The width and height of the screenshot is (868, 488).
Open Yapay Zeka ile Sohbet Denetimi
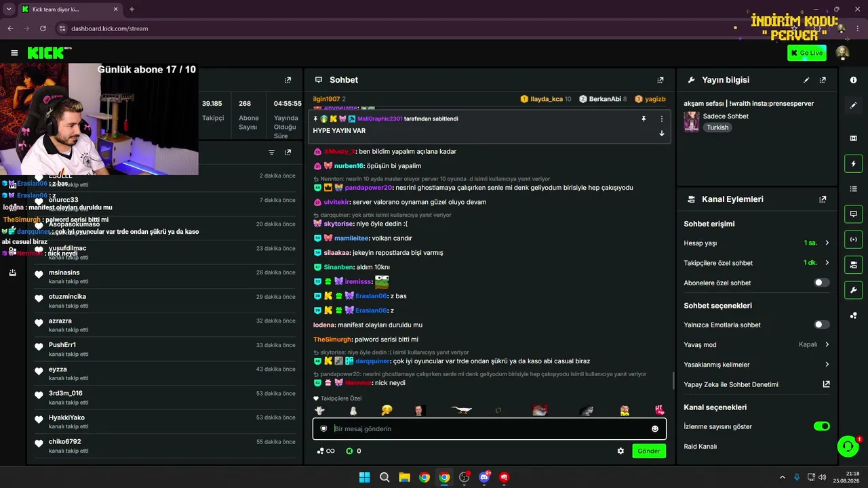757,384
